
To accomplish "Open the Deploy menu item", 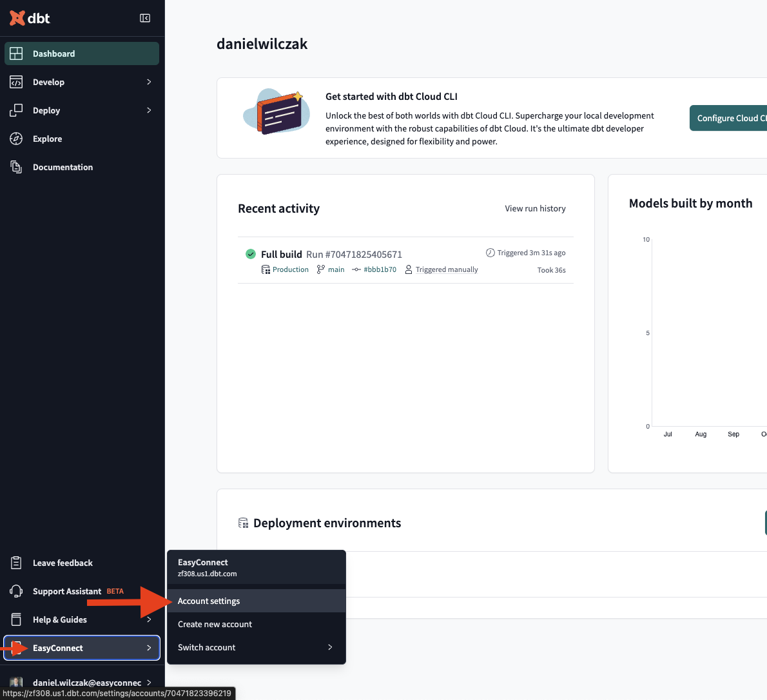I will point(82,110).
